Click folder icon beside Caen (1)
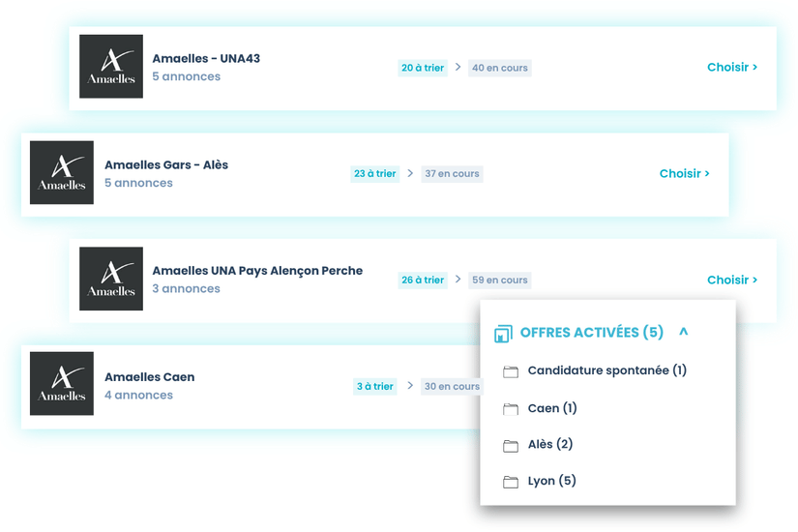Screen dimensions: 798x532 pyautogui.click(x=511, y=409)
